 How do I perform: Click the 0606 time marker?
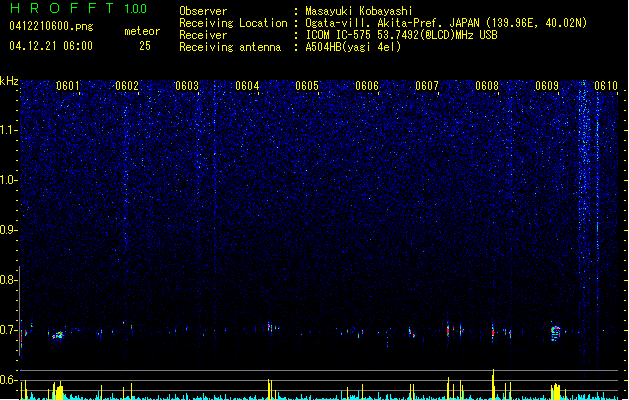click(x=367, y=86)
